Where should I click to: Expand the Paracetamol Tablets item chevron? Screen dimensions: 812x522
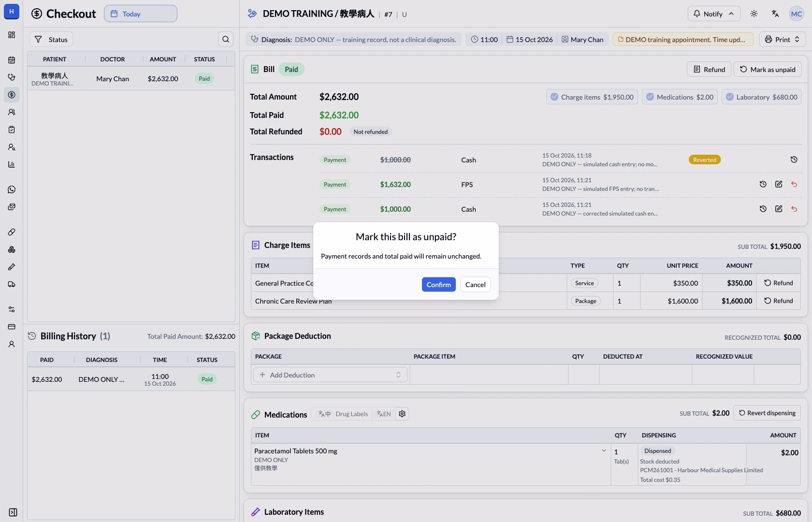604,450
